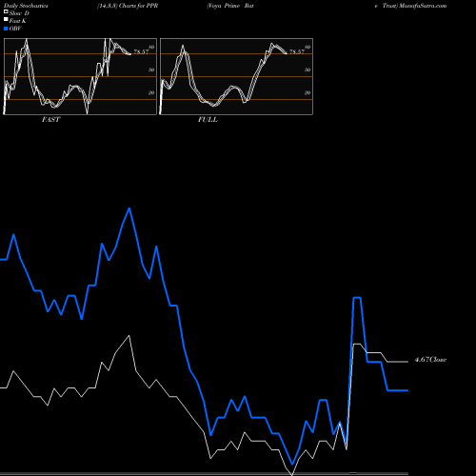Click the MunafaSutra.com text

[x=423, y=6]
